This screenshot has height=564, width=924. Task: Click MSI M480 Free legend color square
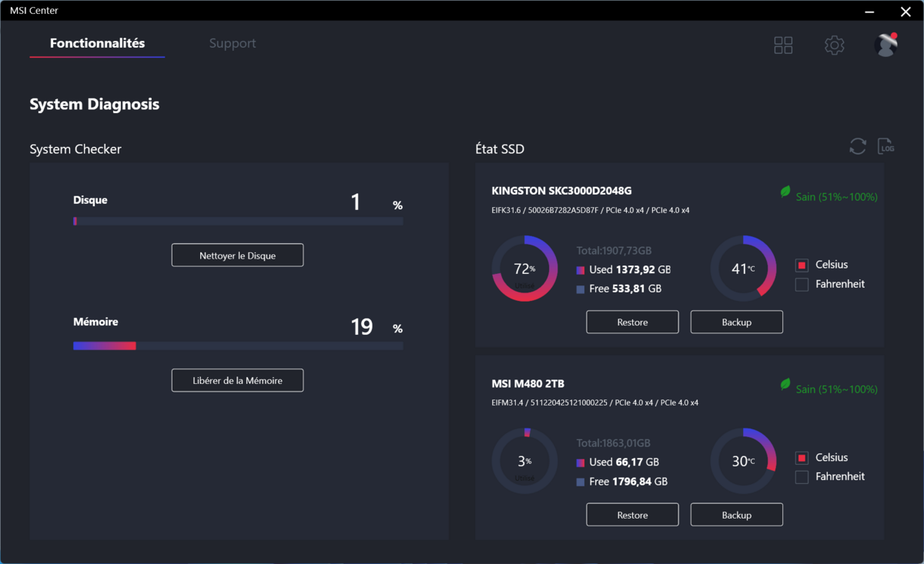click(x=581, y=482)
